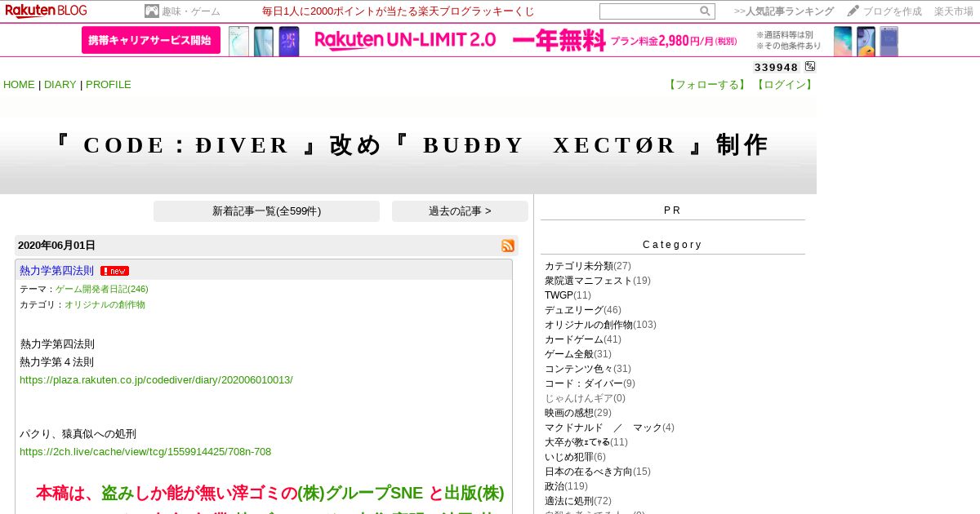
Task: Click the Rakuten UN-LIMIT 2.0 banner
Action: coord(490,40)
